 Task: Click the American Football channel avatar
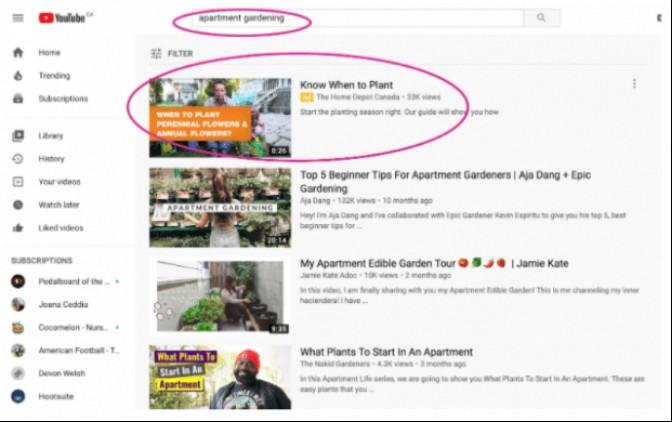click(18, 350)
